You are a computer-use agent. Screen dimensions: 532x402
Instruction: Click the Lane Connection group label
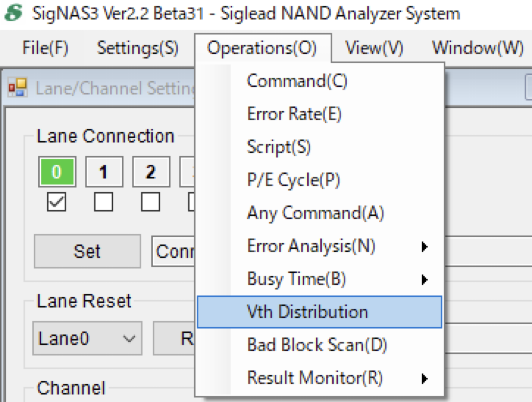click(106, 136)
